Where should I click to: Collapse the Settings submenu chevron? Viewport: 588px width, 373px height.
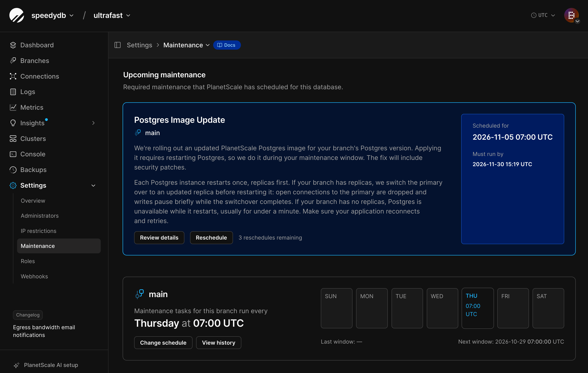93,186
